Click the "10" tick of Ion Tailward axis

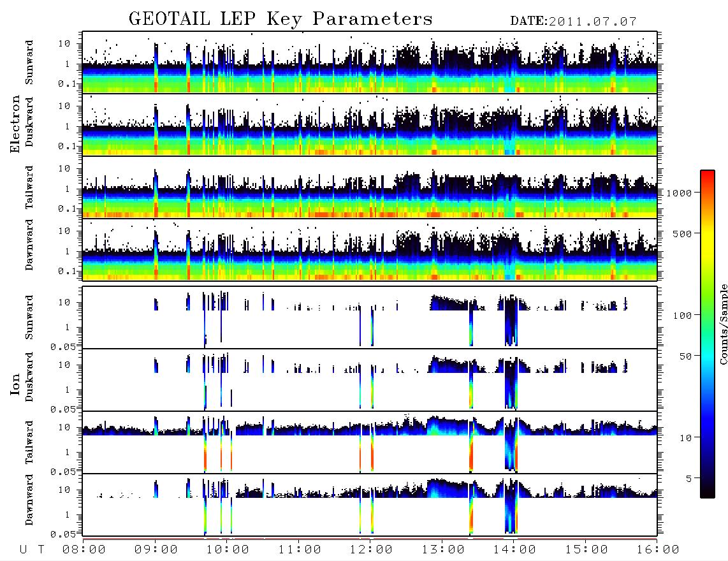(x=64, y=427)
